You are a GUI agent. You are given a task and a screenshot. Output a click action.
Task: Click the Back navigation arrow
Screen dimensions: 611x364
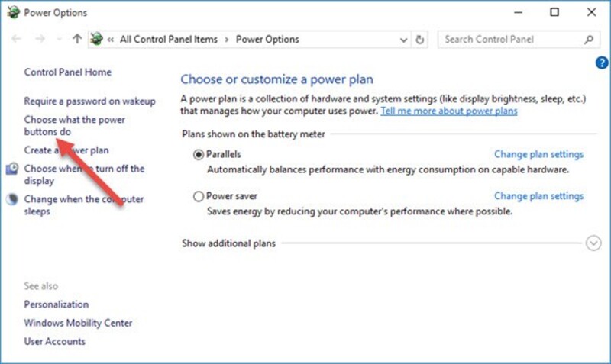click(x=16, y=39)
